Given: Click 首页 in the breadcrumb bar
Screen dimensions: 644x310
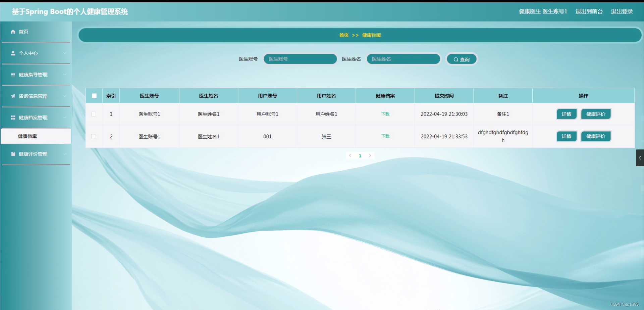Looking at the screenshot, I should [343, 35].
